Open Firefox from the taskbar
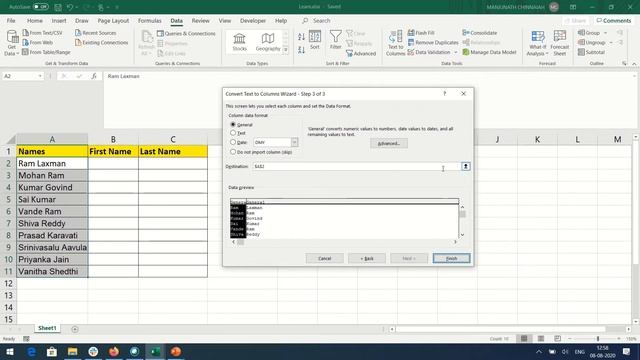 point(114,351)
